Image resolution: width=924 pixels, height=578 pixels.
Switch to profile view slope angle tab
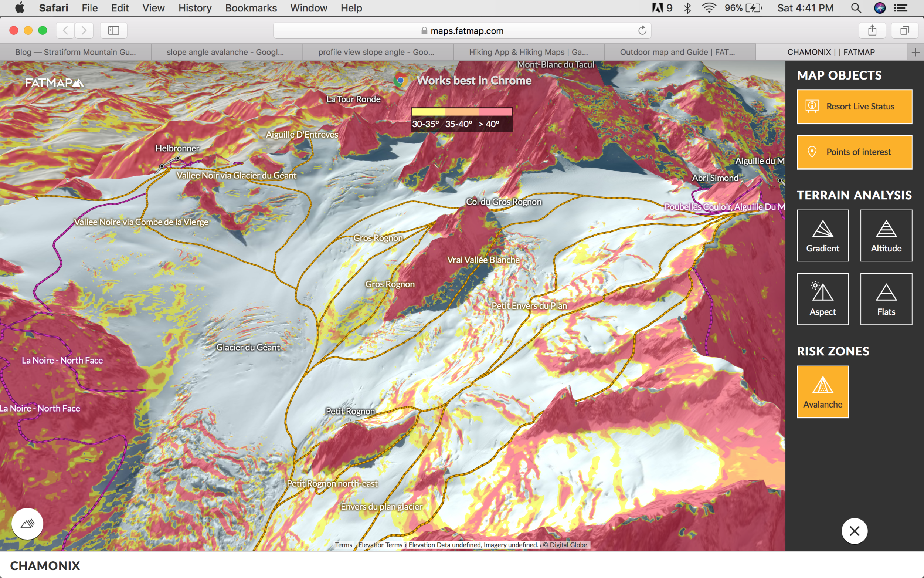tap(378, 52)
